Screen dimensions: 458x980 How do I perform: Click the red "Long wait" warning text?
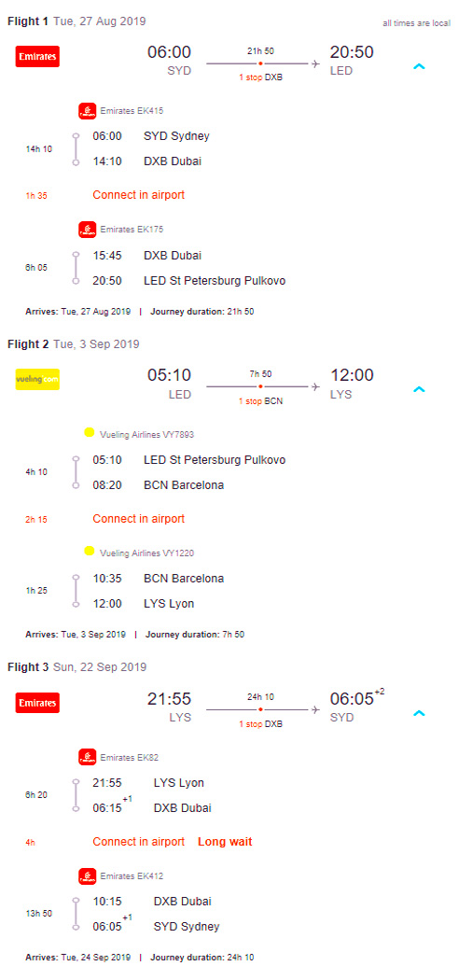click(225, 842)
